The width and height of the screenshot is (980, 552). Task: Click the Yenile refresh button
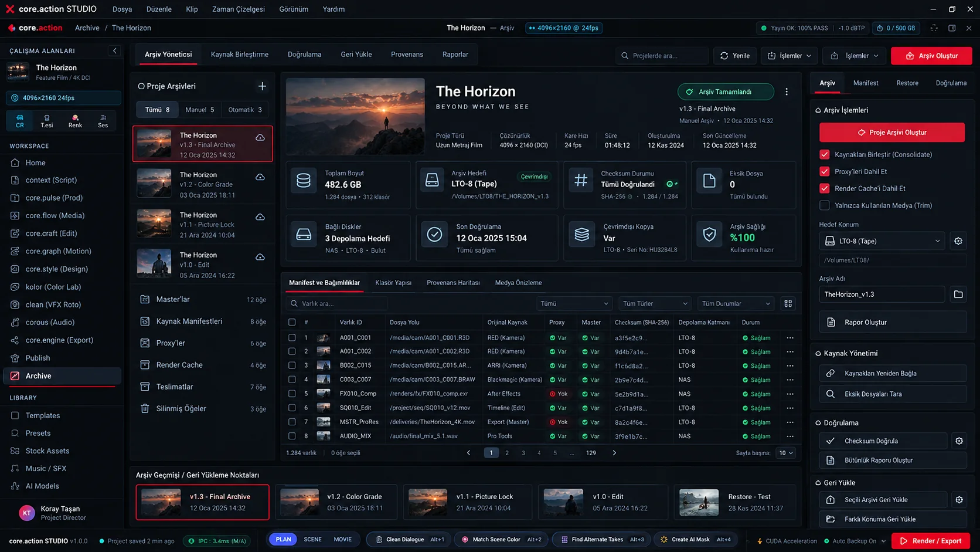pyautogui.click(x=734, y=56)
